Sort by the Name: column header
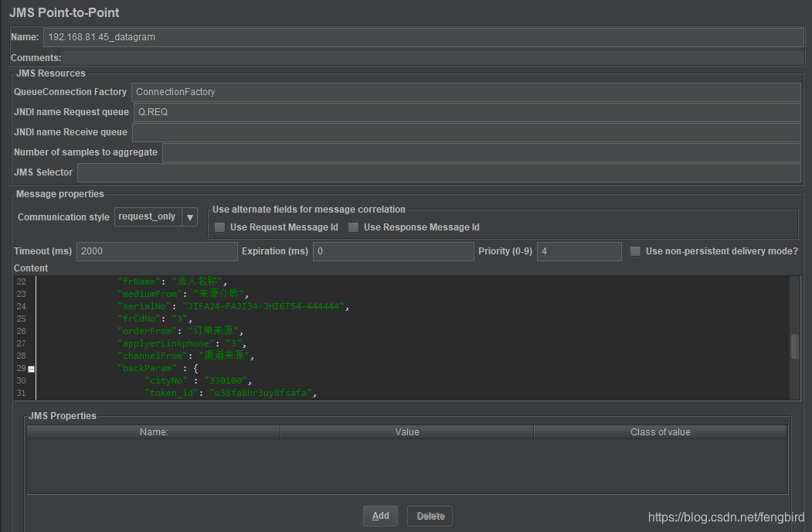 click(154, 432)
